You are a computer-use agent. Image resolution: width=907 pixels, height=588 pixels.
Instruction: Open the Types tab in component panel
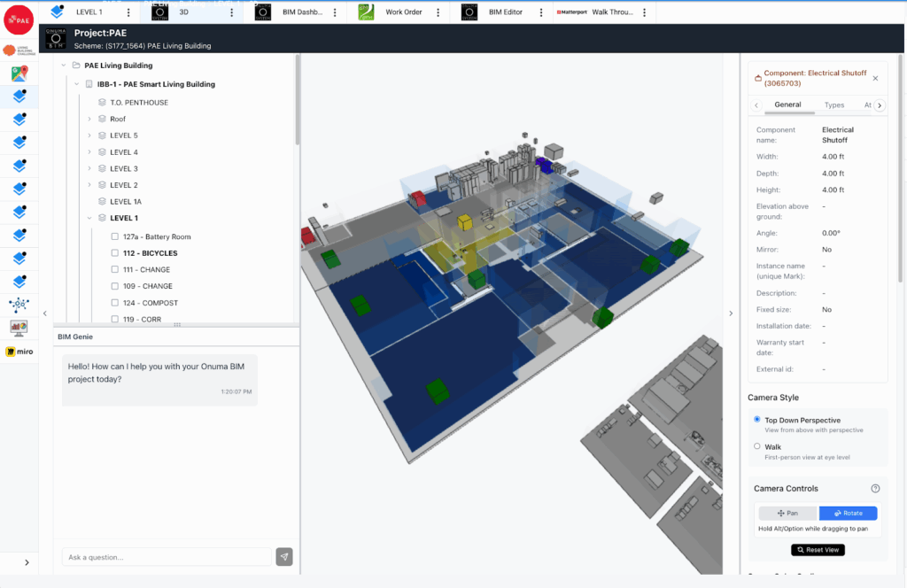pyautogui.click(x=834, y=104)
